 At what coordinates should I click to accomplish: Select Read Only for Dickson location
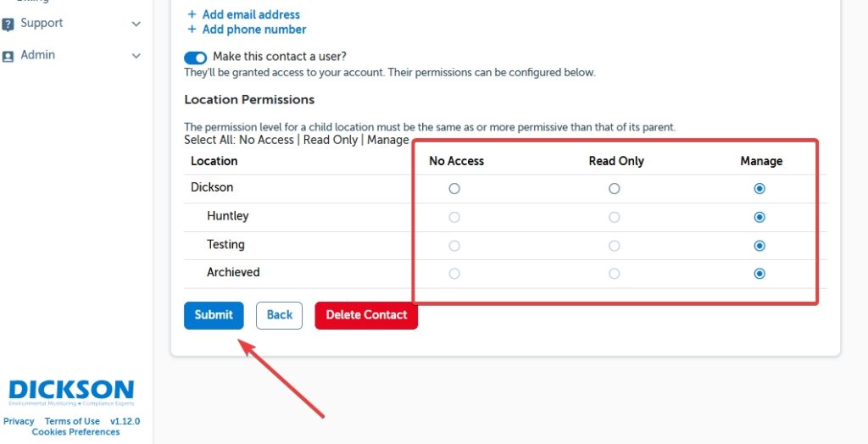[615, 188]
